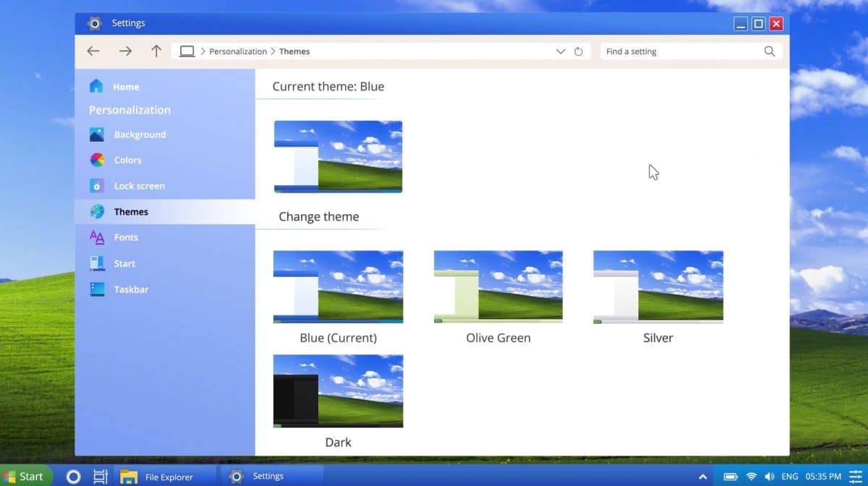Click the back navigation arrow
868x486 pixels.
[93, 51]
